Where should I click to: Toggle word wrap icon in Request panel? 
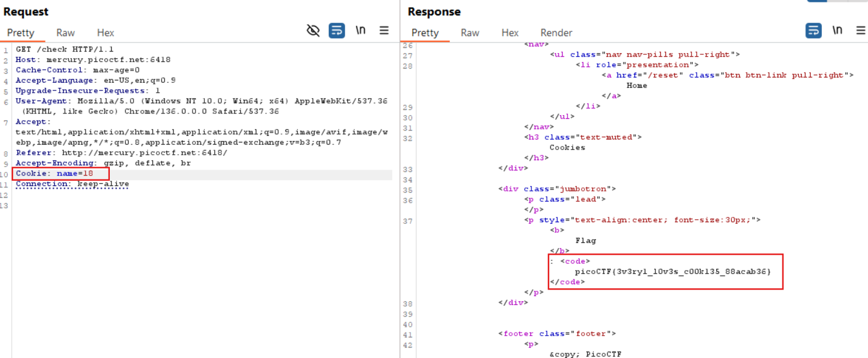[x=337, y=31]
